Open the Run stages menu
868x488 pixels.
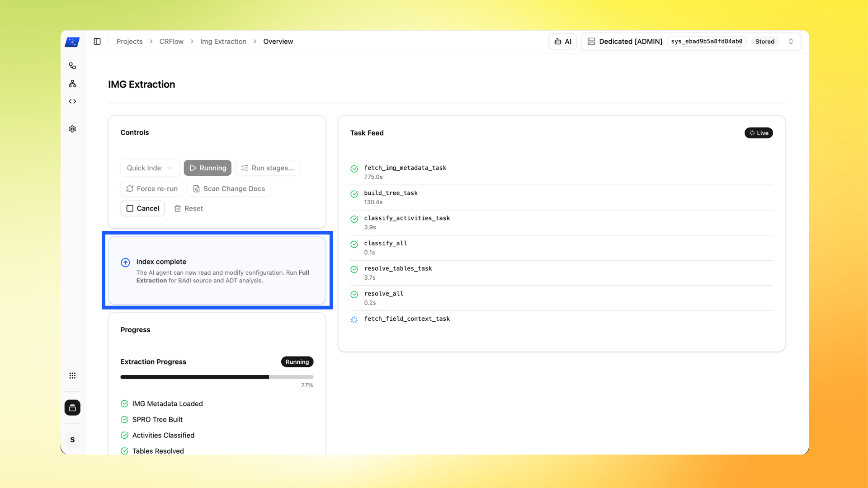click(x=267, y=168)
